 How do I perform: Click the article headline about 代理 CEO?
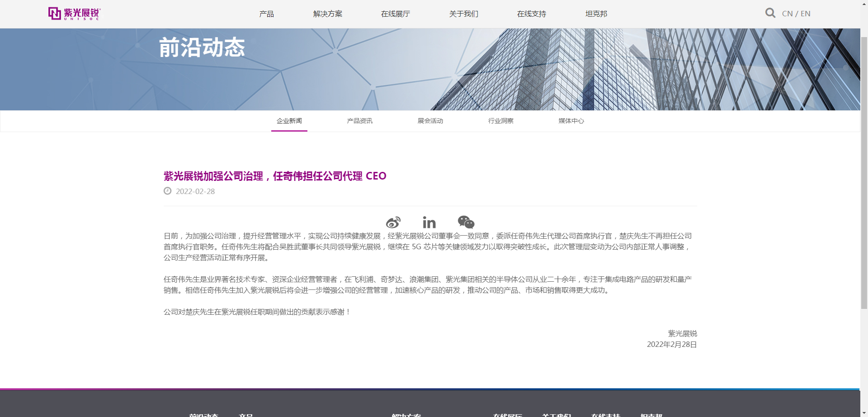(x=274, y=176)
